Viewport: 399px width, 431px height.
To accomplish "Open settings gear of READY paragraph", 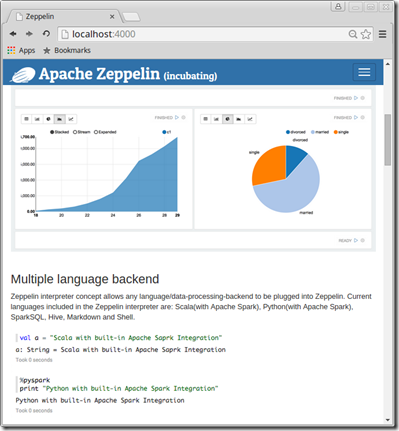I will [x=363, y=240].
